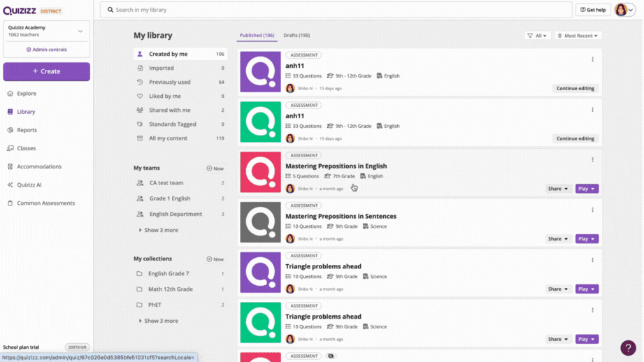
Task: Open the Mastering Prepositions in Sentences title
Action: pyautogui.click(x=341, y=217)
